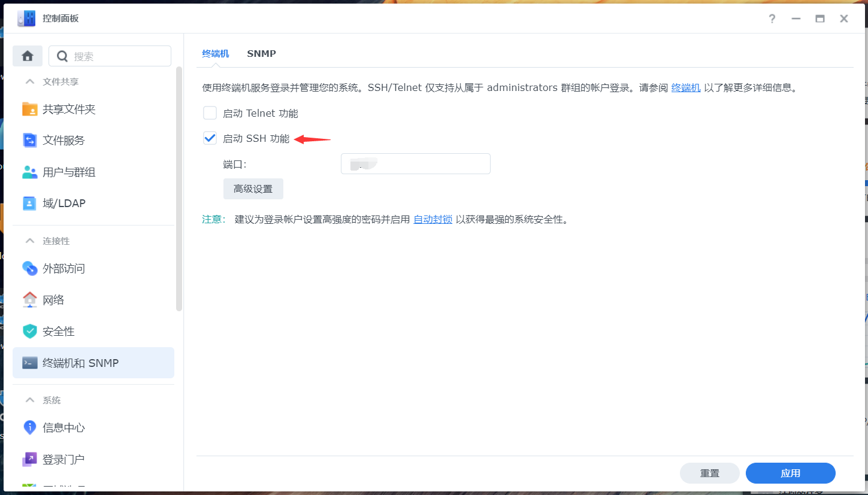The image size is (868, 495).
Task: Collapse the 文件共享 section
Action: click(x=29, y=81)
